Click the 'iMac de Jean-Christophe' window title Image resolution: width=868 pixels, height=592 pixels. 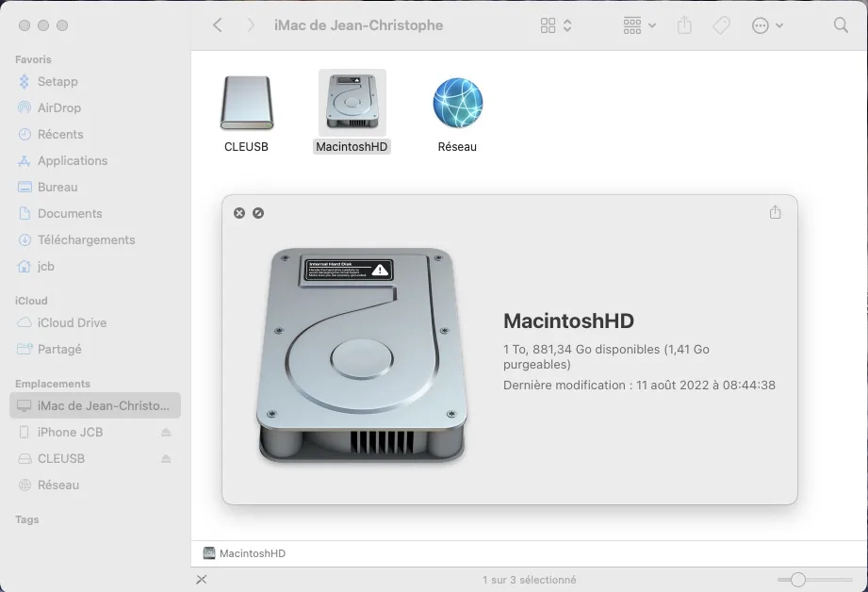pyautogui.click(x=359, y=25)
